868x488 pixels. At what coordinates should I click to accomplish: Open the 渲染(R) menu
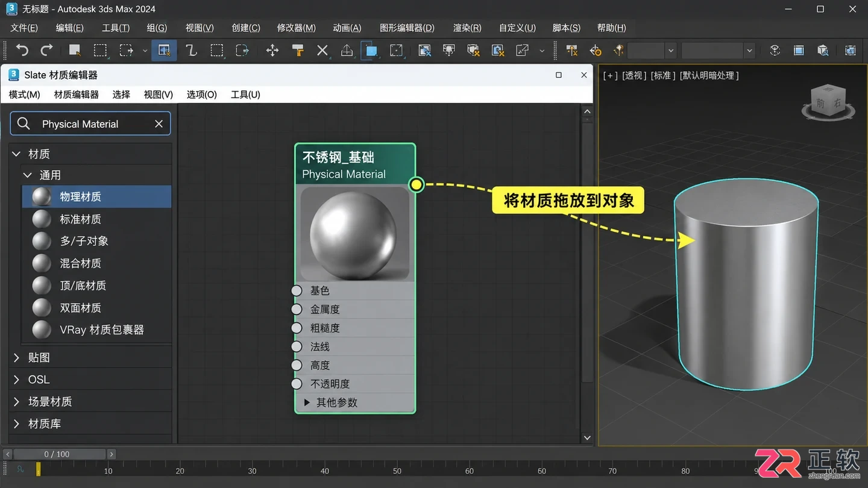point(467,28)
